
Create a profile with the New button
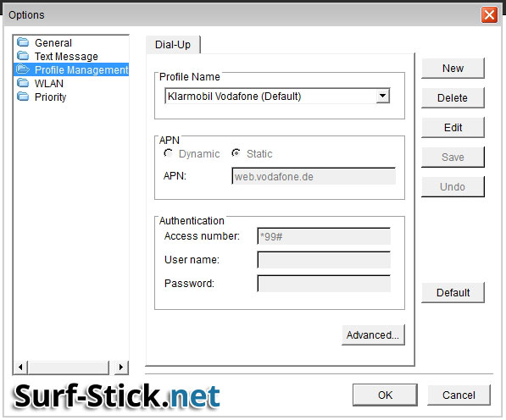click(x=453, y=69)
